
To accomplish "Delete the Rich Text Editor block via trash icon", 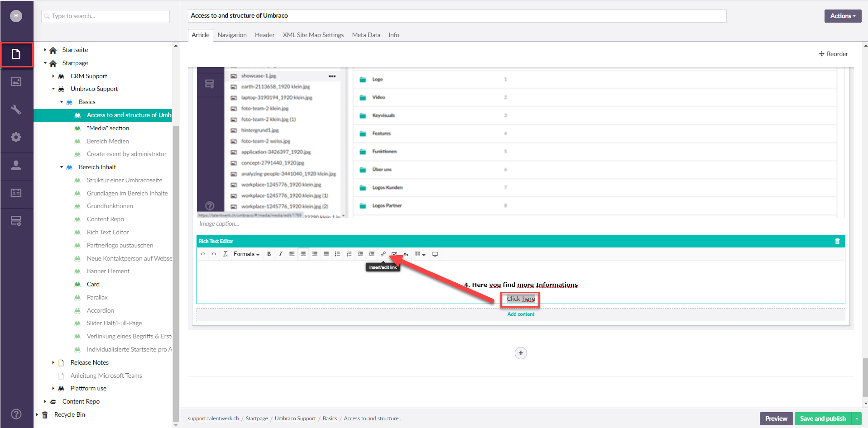I will [x=837, y=241].
